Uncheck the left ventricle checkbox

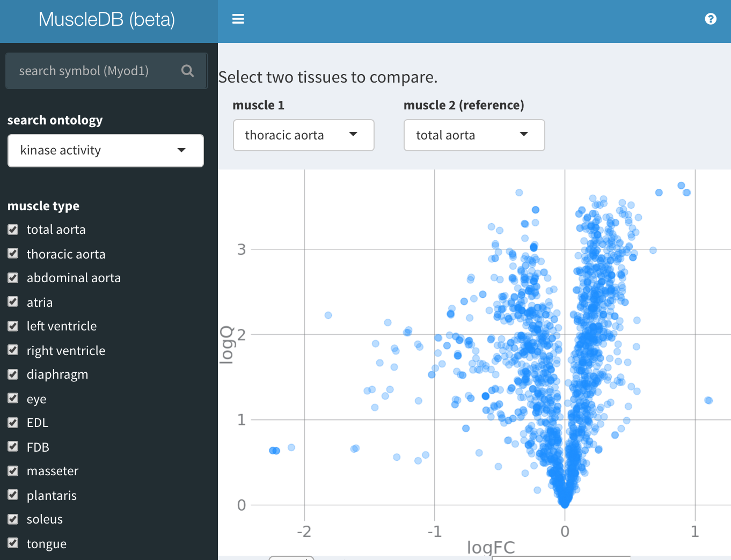coord(13,326)
